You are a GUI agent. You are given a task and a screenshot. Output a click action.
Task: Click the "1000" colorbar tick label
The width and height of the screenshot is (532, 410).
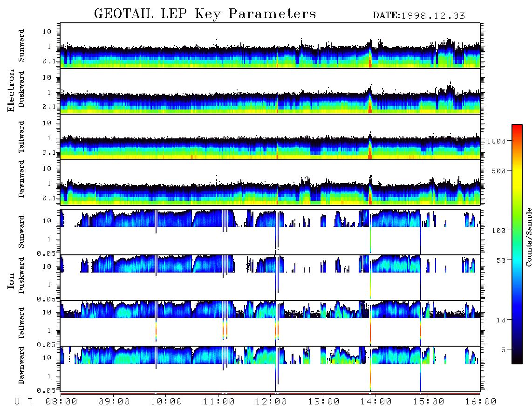[497, 141]
